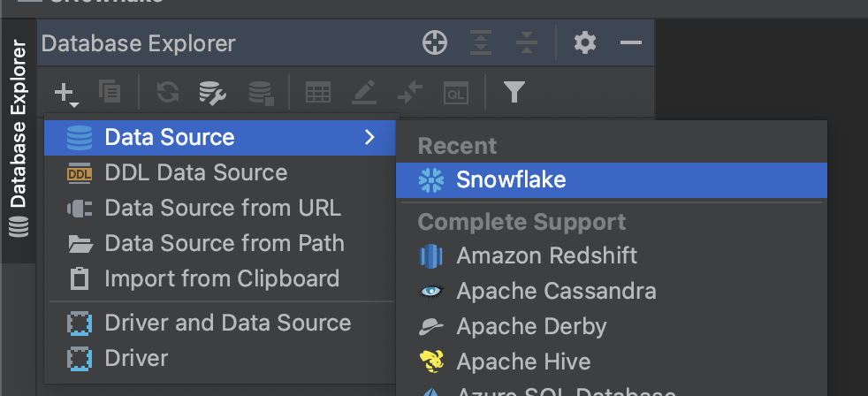Select Amazon Redshift data source
The image size is (868, 396).
[x=612, y=255]
